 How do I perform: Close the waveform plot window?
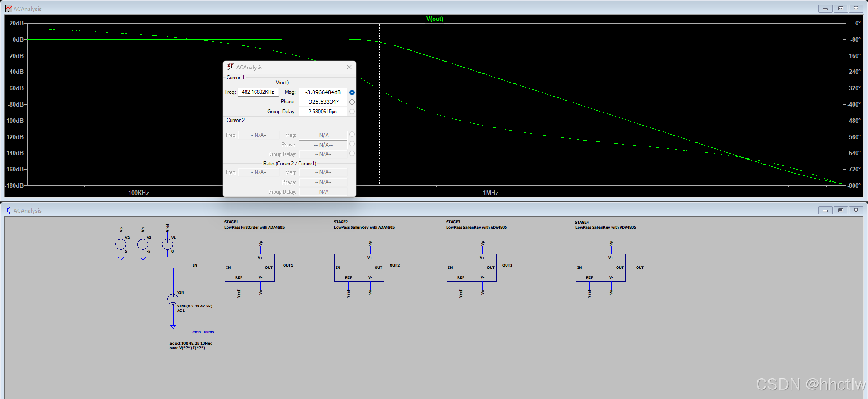(x=856, y=9)
